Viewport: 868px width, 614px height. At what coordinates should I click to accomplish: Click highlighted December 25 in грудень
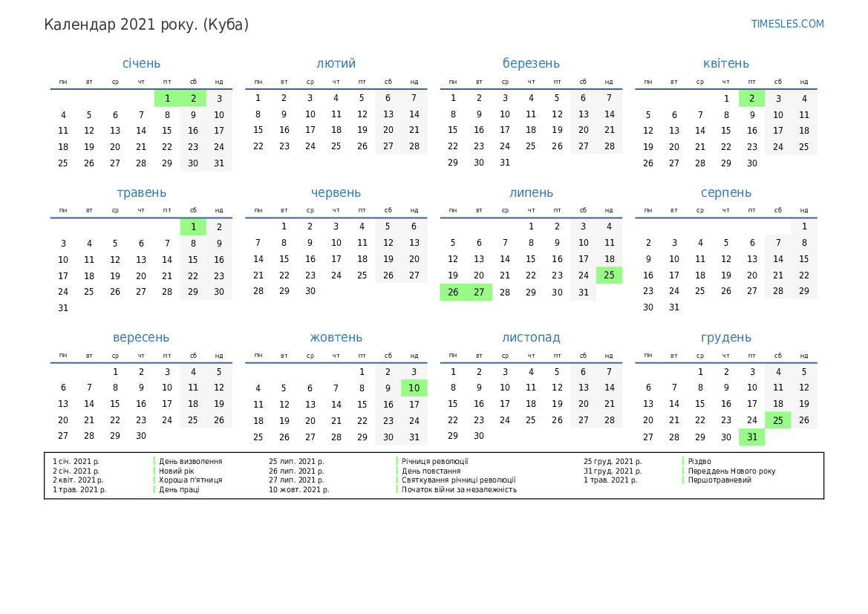[777, 420]
